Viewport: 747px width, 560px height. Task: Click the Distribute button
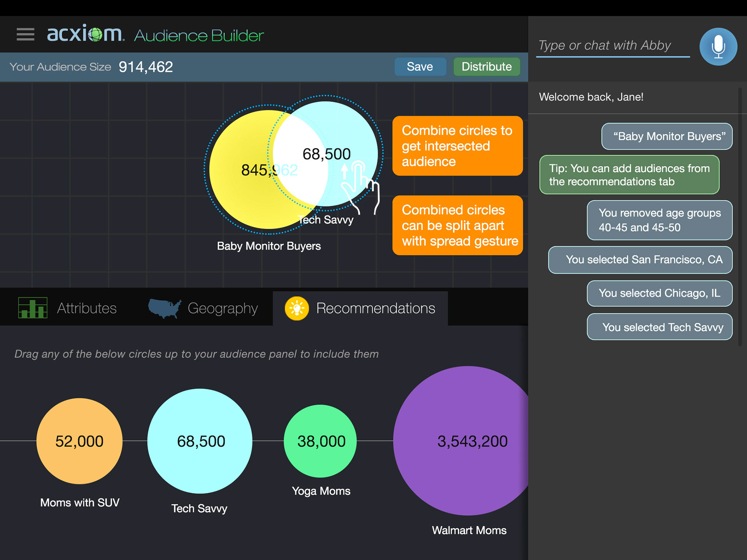click(486, 67)
